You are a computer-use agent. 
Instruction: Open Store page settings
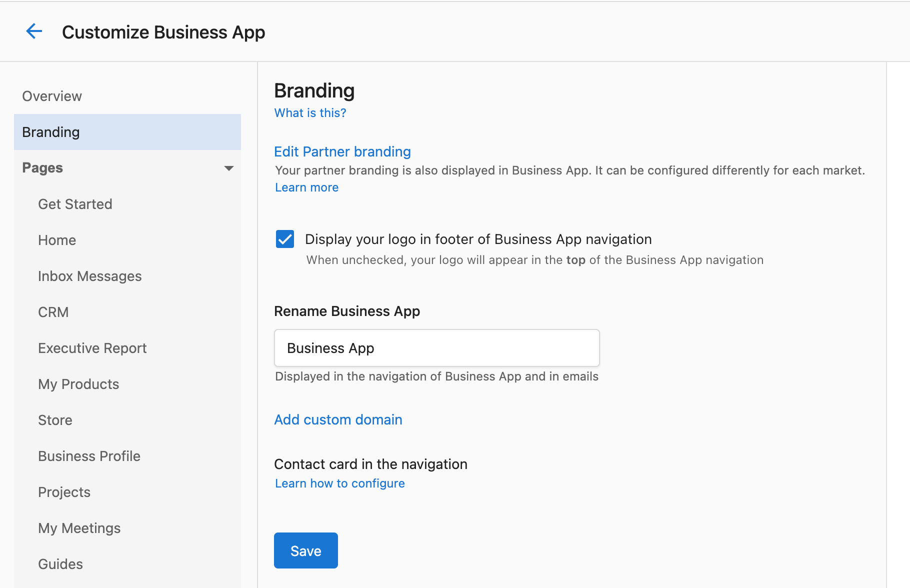(x=55, y=420)
